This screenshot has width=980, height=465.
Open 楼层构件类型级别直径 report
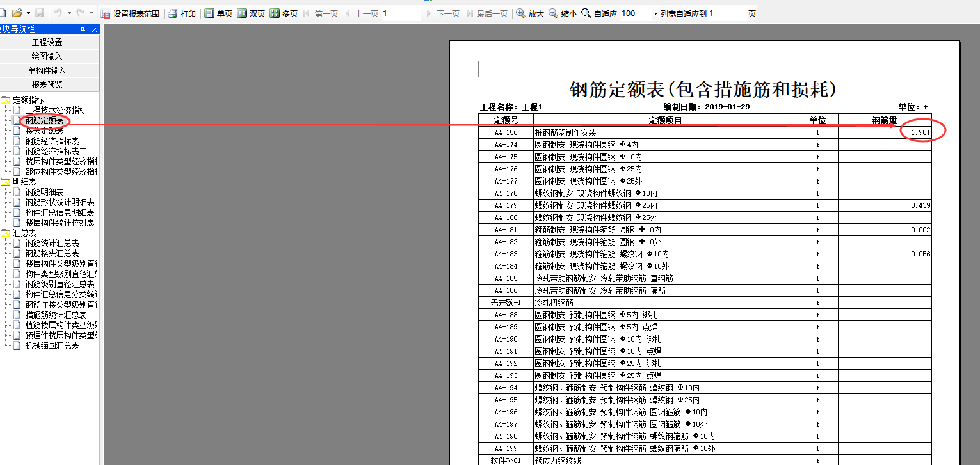coord(61,264)
